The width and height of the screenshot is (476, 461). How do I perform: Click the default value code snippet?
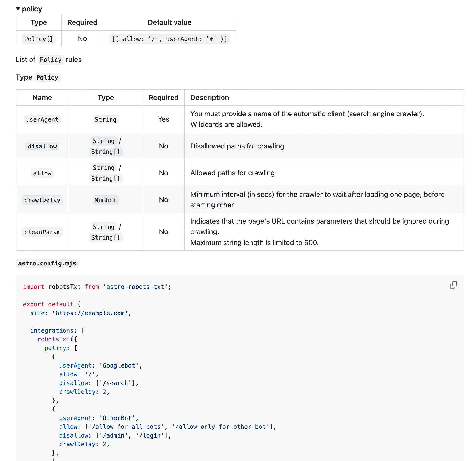[169, 39]
